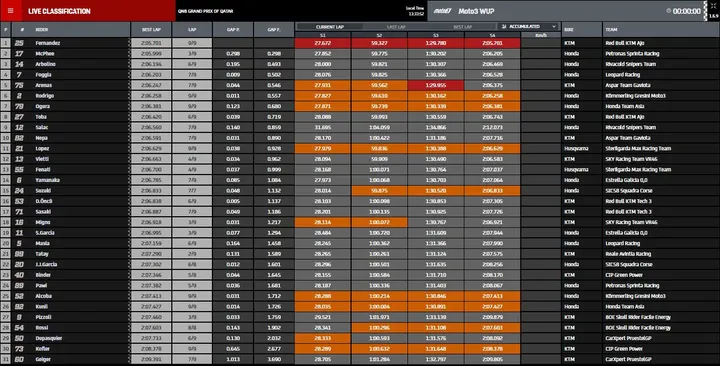Select rider Arbolino row
The height and width of the screenshot is (366, 720).
coord(360,64)
